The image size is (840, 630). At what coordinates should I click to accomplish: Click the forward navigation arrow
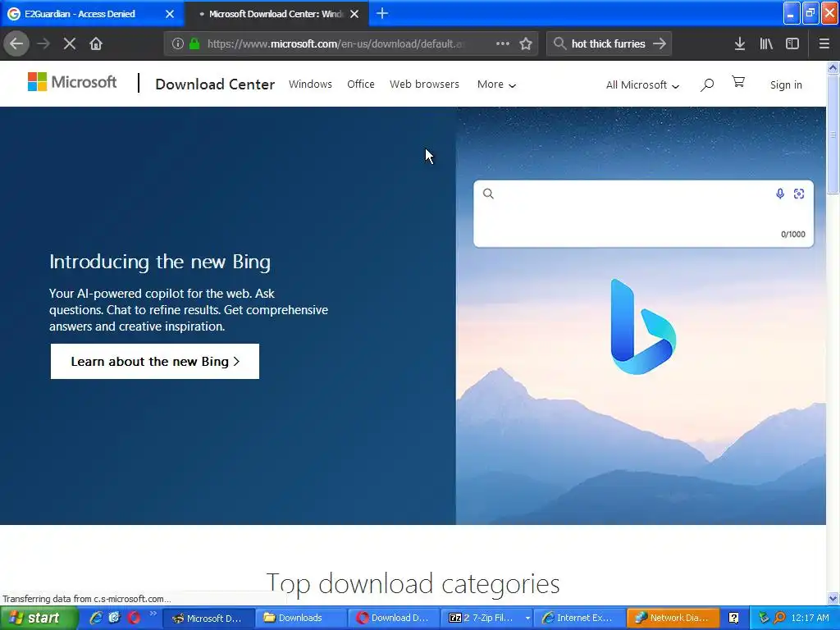43,43
